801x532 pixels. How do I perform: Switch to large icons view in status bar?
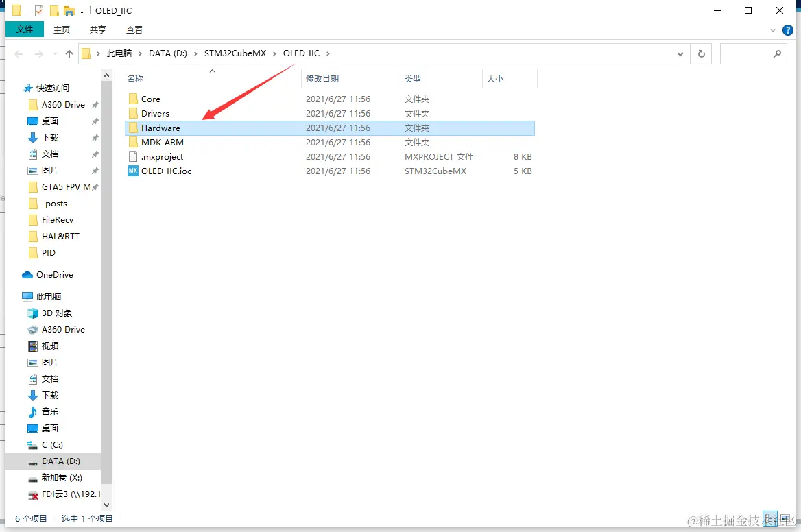click(785, 518)
